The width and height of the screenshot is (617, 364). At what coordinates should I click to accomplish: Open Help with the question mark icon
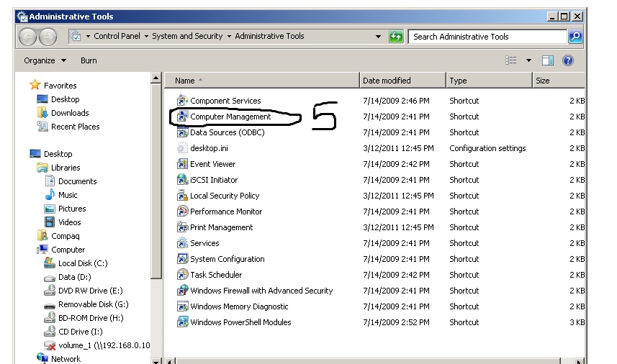click(x=568, y=60)
